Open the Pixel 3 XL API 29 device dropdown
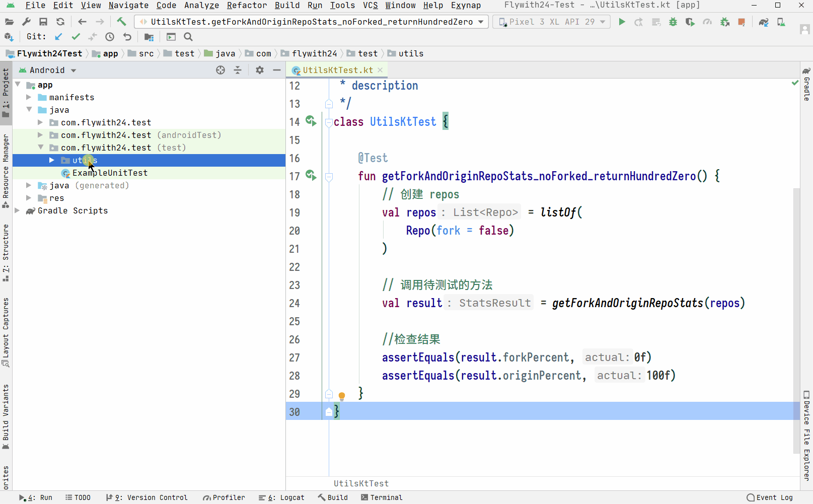The height and width of the screenshot is (504, 813). pyautogui.click(x=551, y=22)
